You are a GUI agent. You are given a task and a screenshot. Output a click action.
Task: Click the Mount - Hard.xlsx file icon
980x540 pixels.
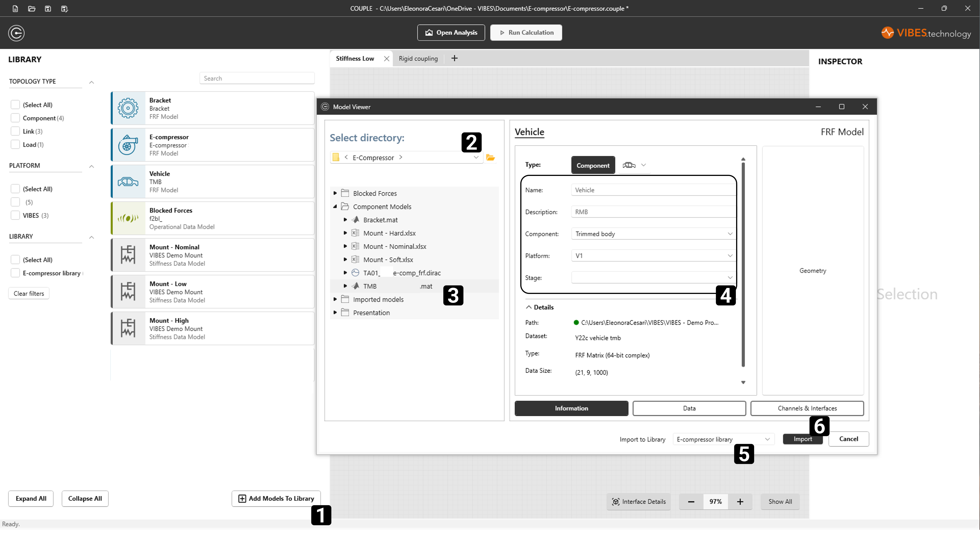pos(355,233)
